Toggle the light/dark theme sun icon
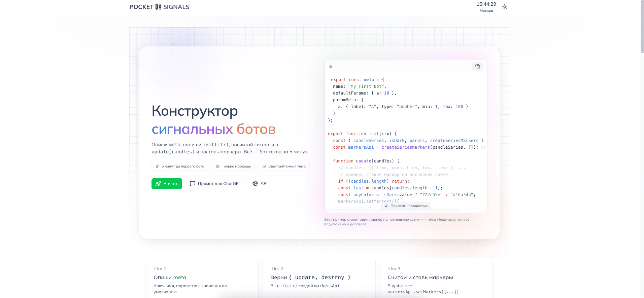644x298 pixels. coord(504,7)
